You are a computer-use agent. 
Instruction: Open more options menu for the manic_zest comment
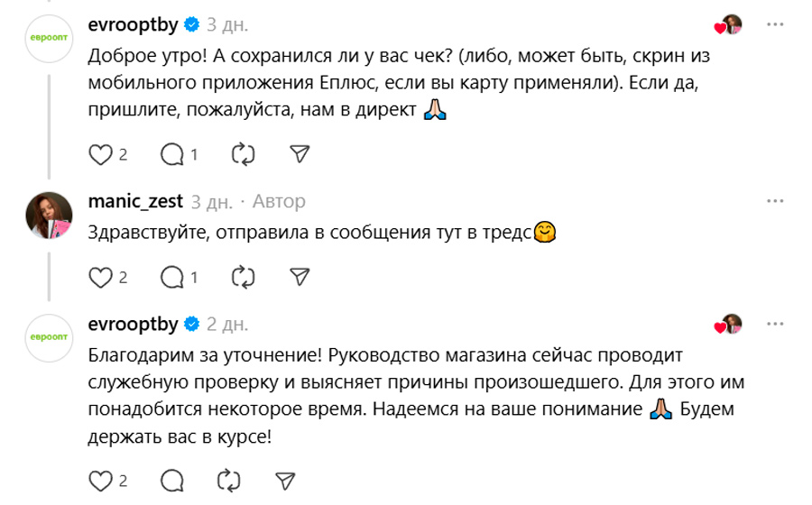coord(774,200)
